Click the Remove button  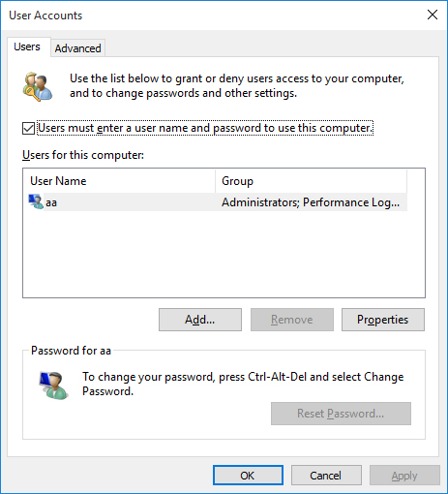pyautogui.click(x=292, y=320)
